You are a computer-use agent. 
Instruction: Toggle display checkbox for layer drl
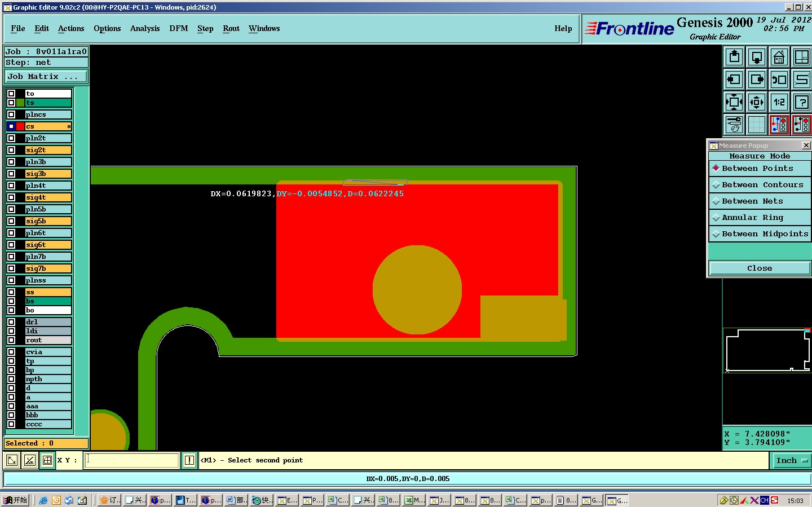(x=11, y=322)
